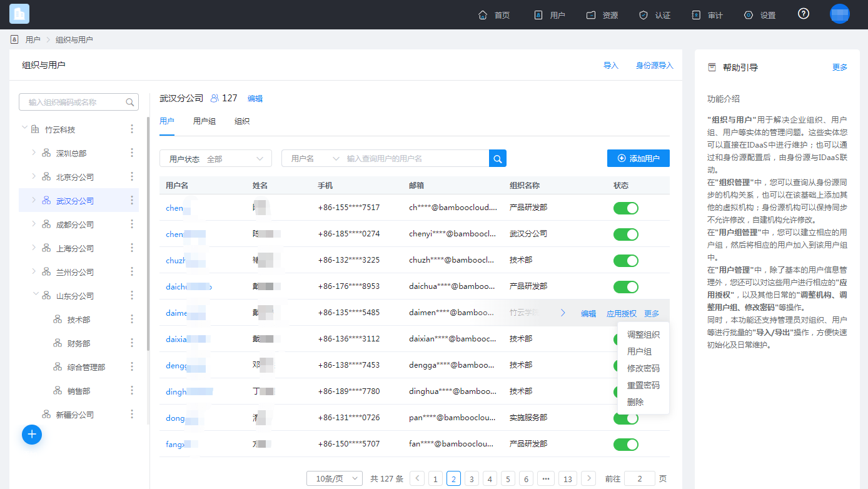Go to next page arrow

pyautogui.click(x=588, y=478)
